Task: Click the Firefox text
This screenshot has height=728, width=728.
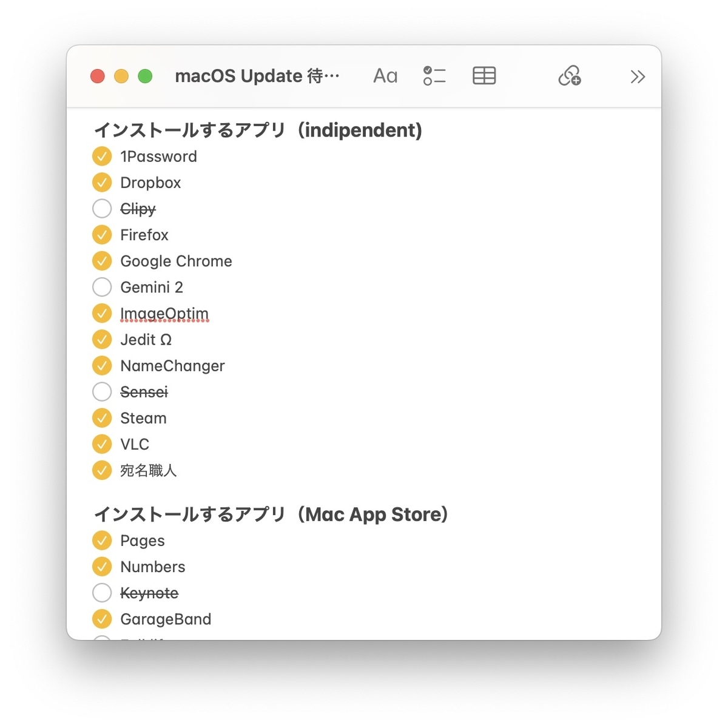Action: pyautogui.click(x=144, y=235)
